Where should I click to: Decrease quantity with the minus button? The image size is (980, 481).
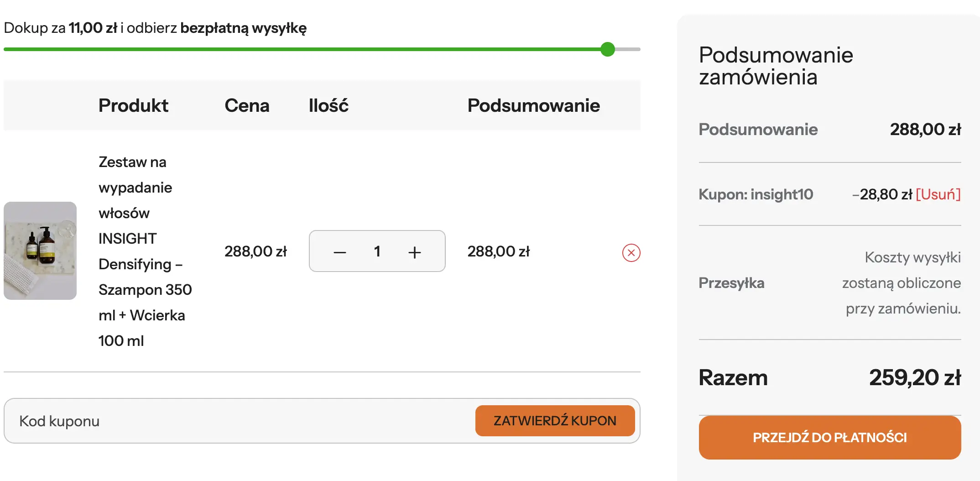click(x=340, y=252)
